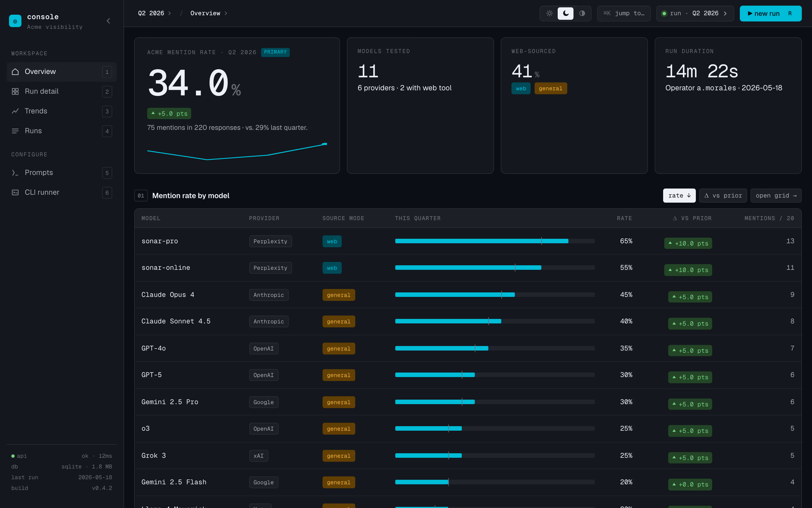
Task: Click the Anthropic tag for Claude Opus 4
Action: pos(269,295)
